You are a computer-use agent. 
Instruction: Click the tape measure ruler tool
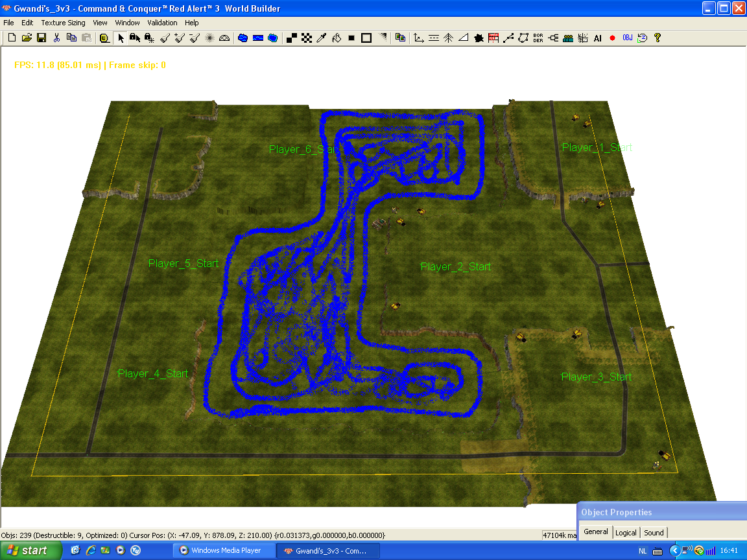(104, 38)
